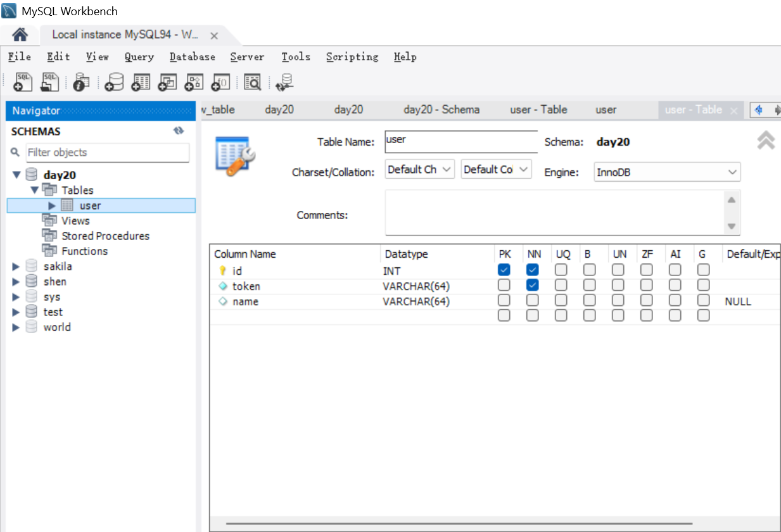This screenshot has height=532, width=781.
Task: Click the world database icon
Action: (32, 327)
